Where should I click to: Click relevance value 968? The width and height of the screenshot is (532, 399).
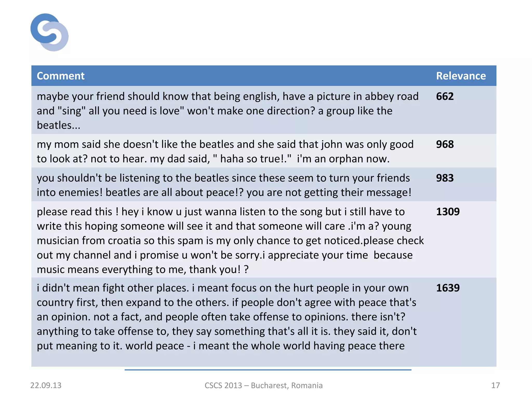tap(445, 144)
